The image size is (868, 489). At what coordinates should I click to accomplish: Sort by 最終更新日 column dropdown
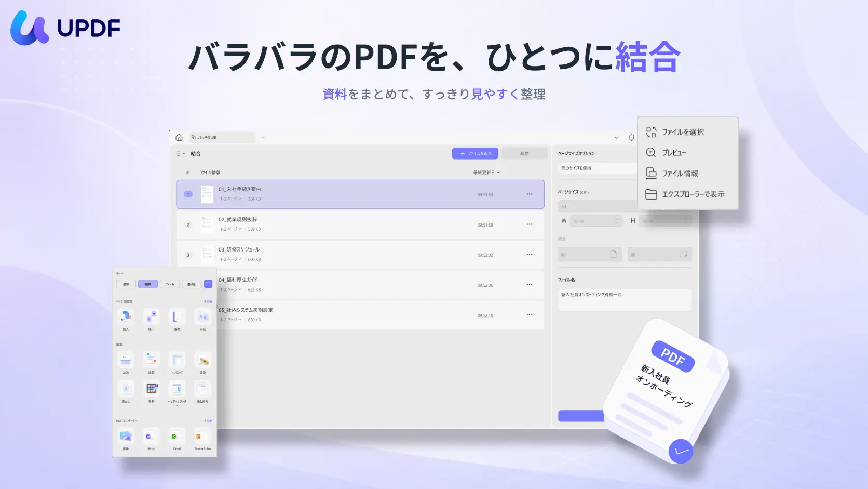pyautogui.click(x=486, y=173)
